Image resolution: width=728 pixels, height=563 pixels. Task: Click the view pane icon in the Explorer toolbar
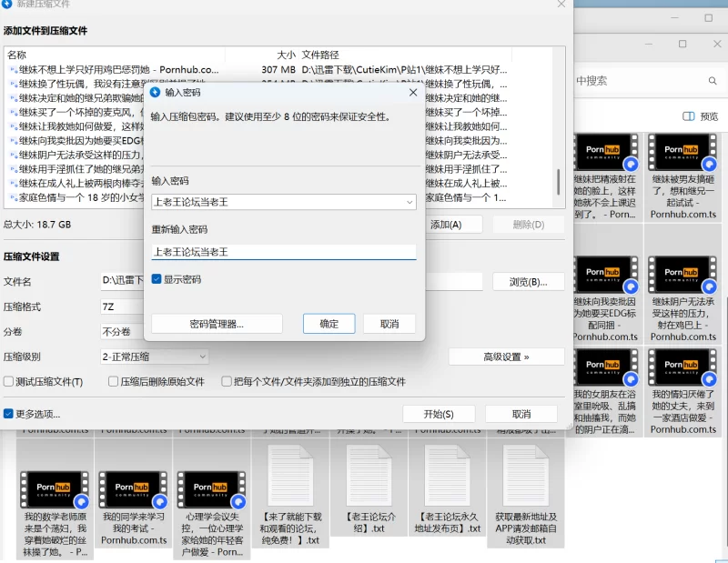(x=688, y=116)
